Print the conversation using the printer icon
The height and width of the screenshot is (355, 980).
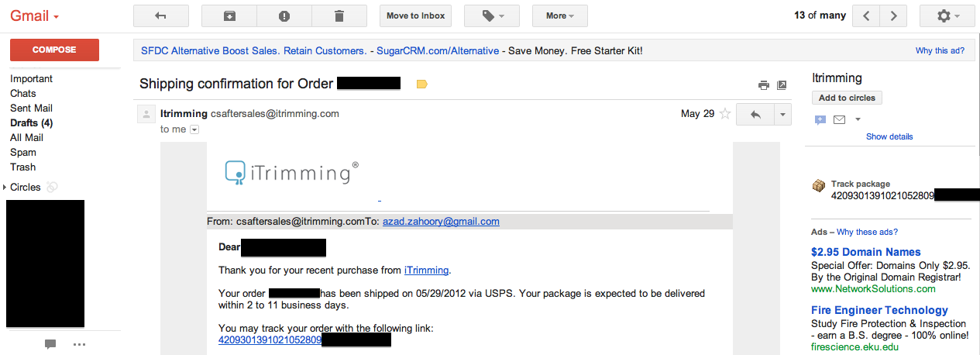click(x=763, y=85)
